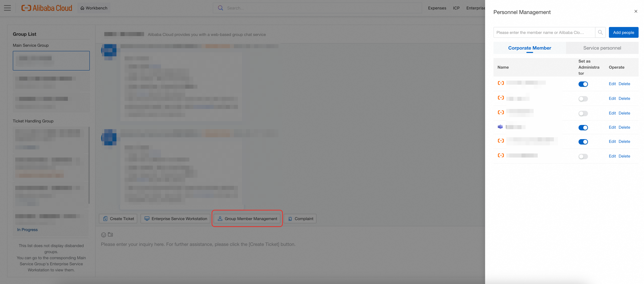Click the Add people button

point(624,33)
